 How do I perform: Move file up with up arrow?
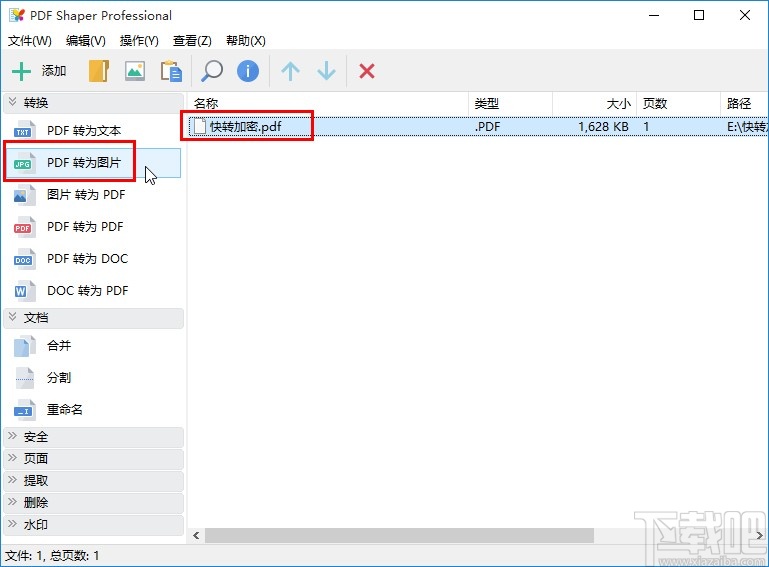point(290,71)
